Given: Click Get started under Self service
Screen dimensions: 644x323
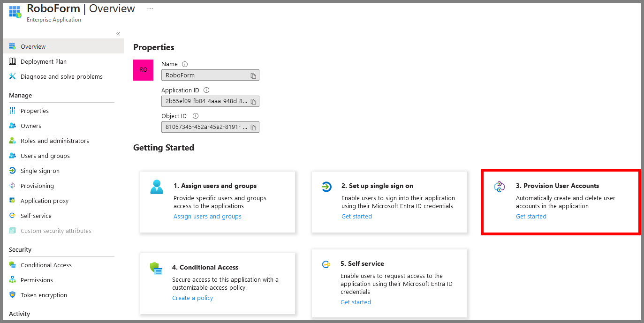Looking at the screenshot, I should (x=356, y=302).
